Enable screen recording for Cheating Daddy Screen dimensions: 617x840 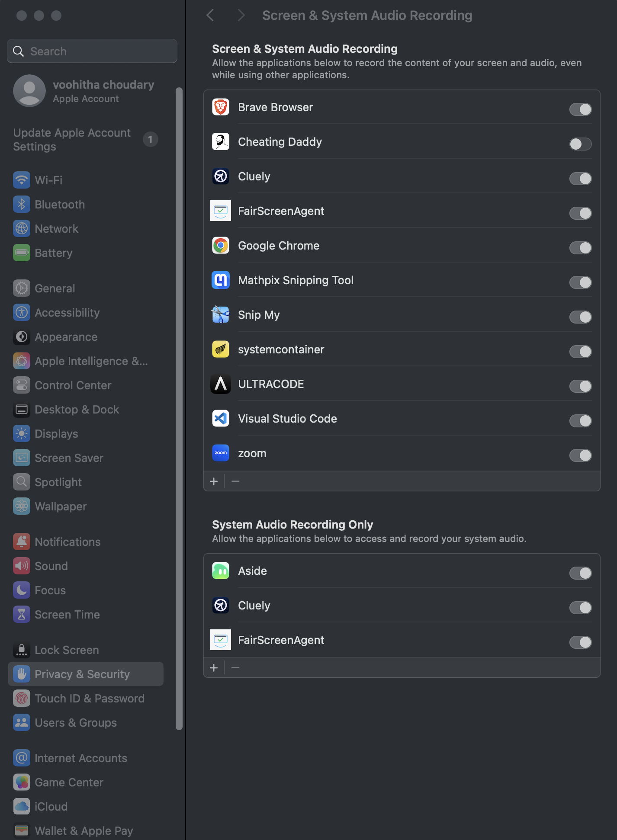click(x=580, y=144)
